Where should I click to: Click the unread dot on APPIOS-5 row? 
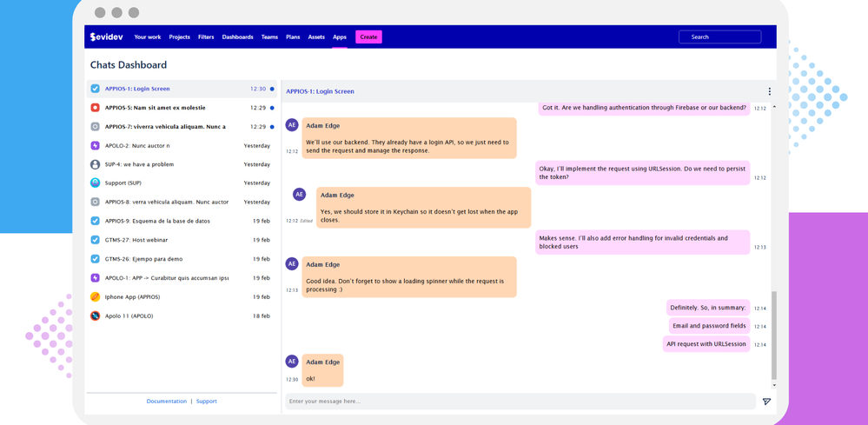click(272, 108)
